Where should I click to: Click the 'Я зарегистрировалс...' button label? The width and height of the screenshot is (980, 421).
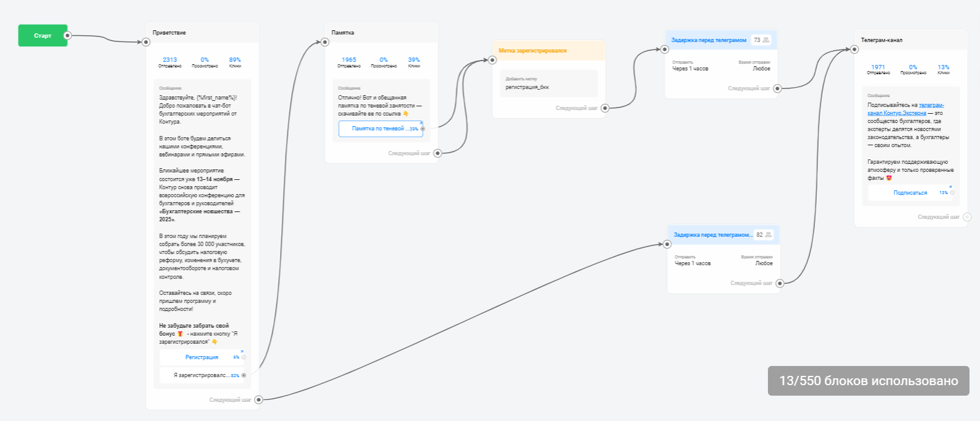coord(201,375)
